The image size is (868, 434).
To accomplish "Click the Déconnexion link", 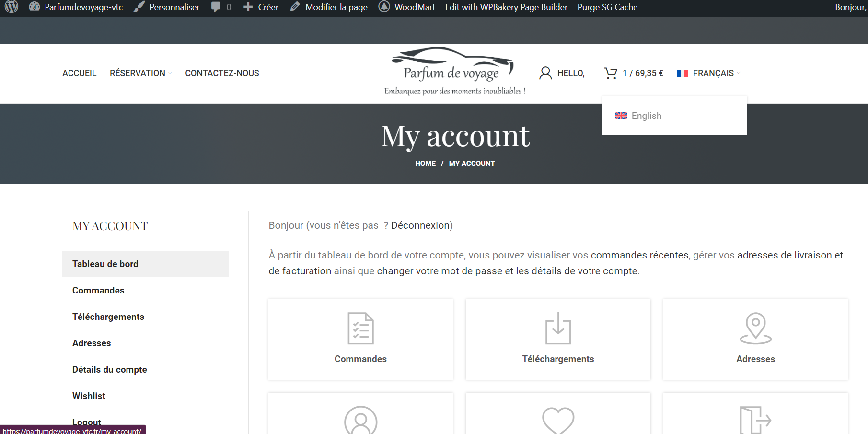I will (x=420, y=225).
